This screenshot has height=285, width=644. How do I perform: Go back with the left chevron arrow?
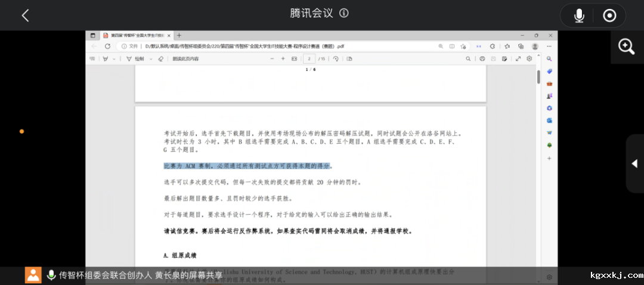pos(26,16)
